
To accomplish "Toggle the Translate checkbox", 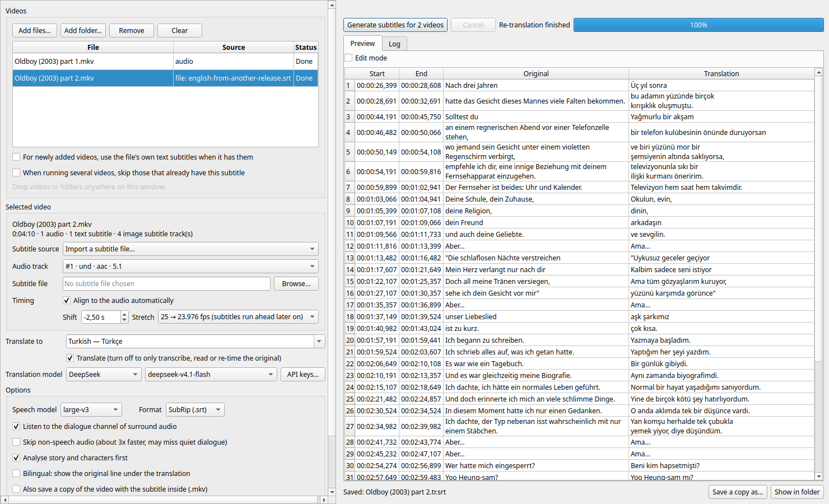I will point(70,358).
